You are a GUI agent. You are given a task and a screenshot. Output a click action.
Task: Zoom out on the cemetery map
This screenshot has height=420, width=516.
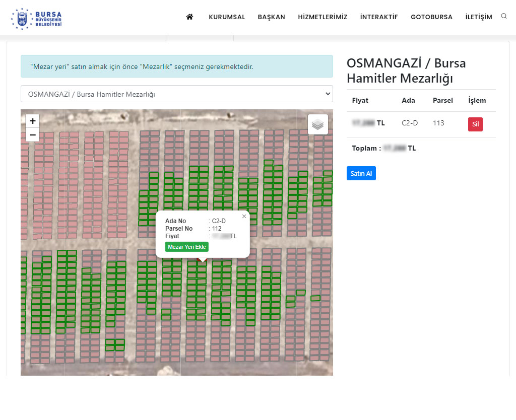[x=33, y=134]
